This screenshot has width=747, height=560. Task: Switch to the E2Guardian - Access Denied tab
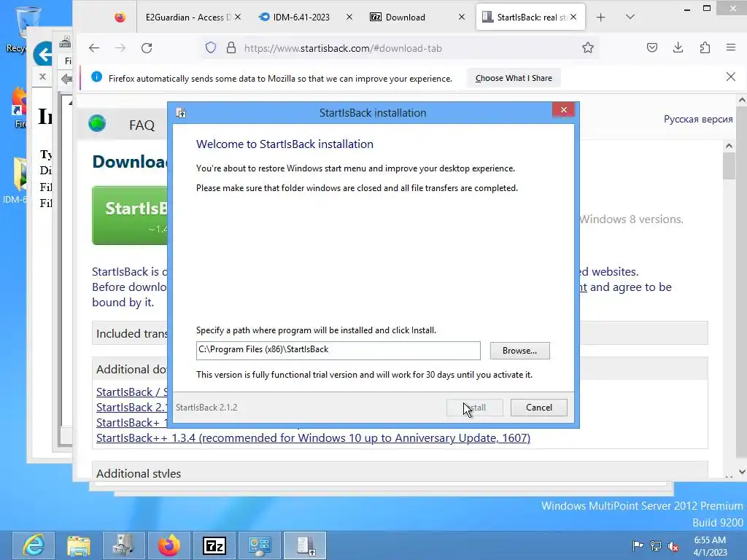[x=187, y=17]
